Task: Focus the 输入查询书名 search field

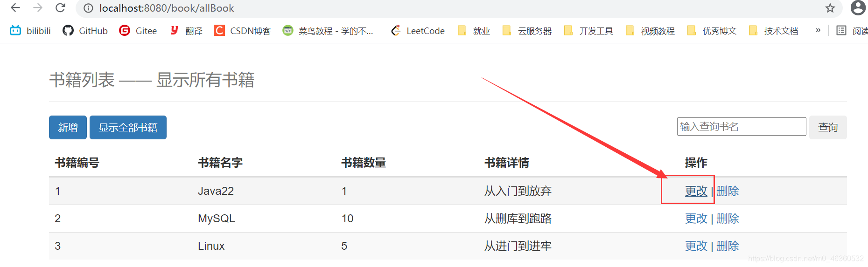Action: pos(742,127)
